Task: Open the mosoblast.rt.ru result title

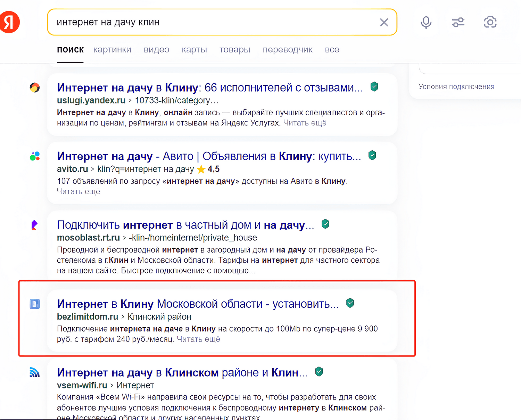Action: [185, 225]
